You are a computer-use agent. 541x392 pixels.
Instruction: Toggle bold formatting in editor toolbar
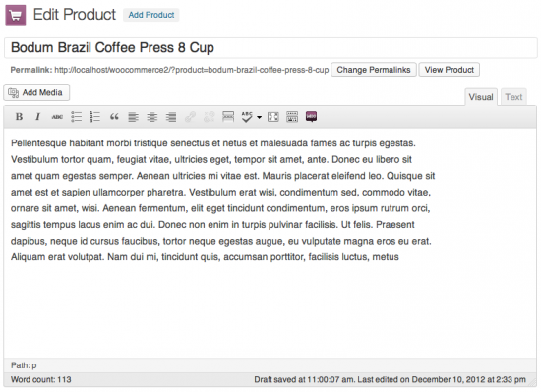(19, 117)
